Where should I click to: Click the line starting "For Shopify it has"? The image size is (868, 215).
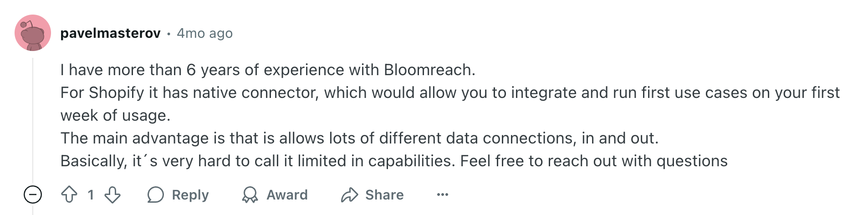coord(450,92)
